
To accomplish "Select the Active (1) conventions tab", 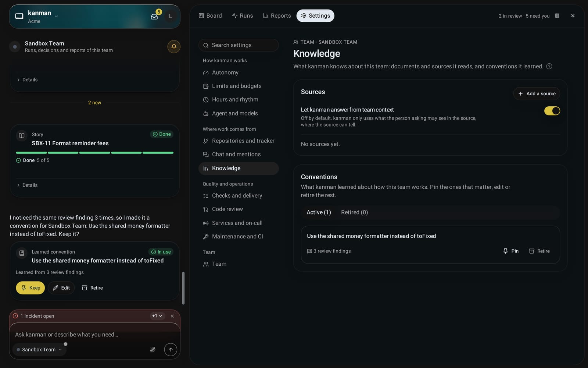I will pyautogui.click(x=319, y=212).
